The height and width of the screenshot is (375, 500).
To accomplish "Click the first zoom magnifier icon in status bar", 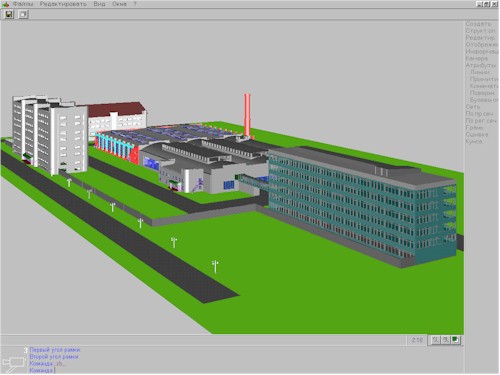I will coord(436,340).
